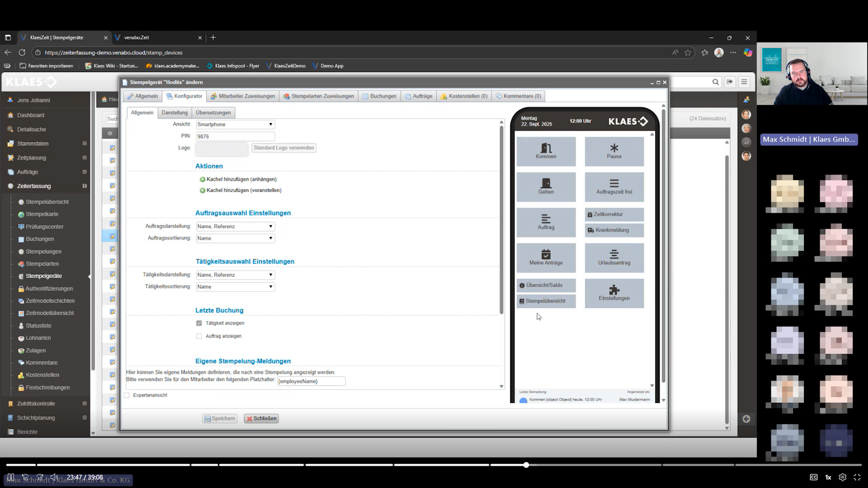868x488 pixels.
Task: Click the Urlaubsantrag tile
Action: tap(614, 258)
